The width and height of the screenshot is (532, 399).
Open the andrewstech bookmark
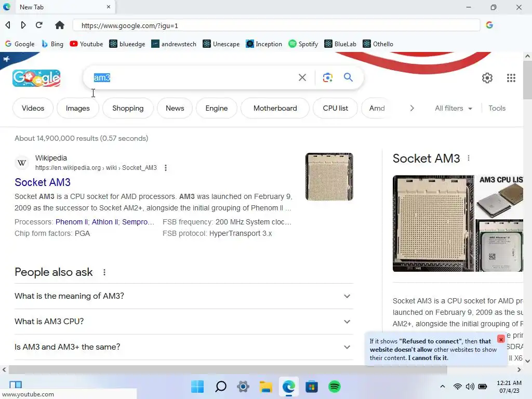point(174,44)
